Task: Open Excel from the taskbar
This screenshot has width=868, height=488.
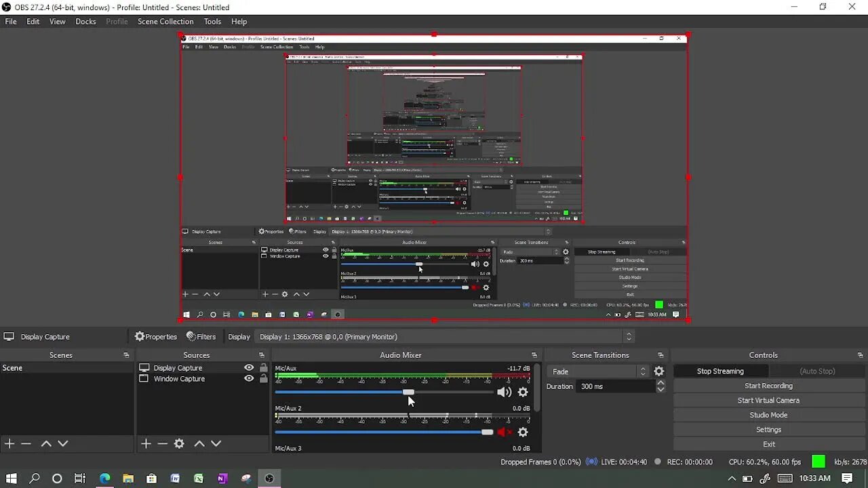Action: [x=199, y=479]
